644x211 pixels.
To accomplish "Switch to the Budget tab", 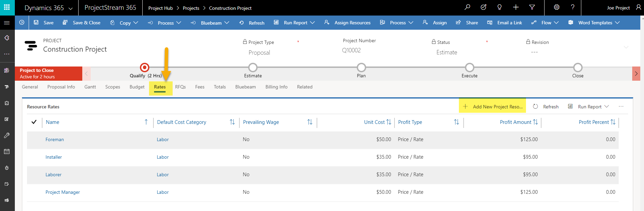I will click(x=137, y=87).
